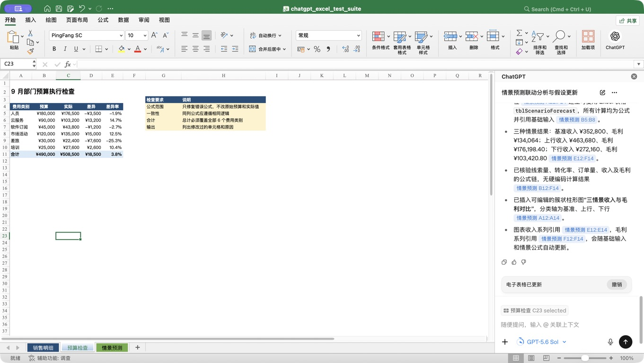Switch to the 销售明细 sheet tab
This screenshot has height=363, width=644.
coord(43,348)
